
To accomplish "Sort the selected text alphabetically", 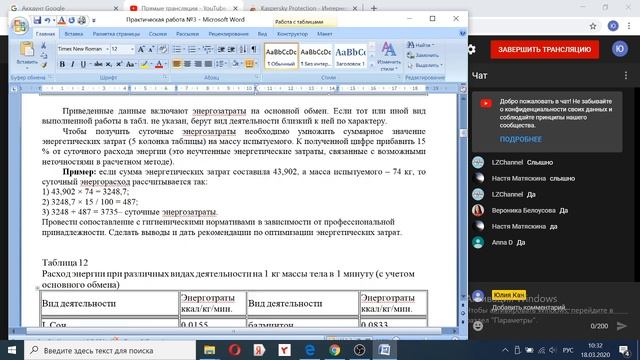I will click(243, 49).
